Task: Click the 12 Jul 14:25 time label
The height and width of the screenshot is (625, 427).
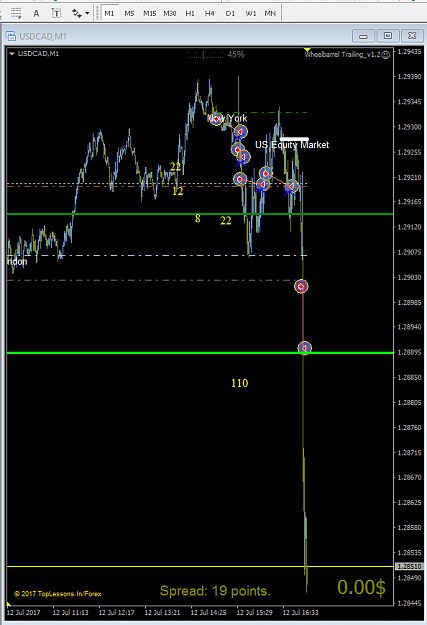Action: (209, 612)
